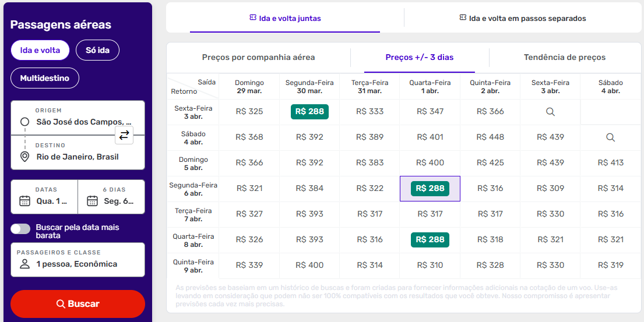Click the destination map pin icon
Screen dimensions: 644x322
point(24,157)
